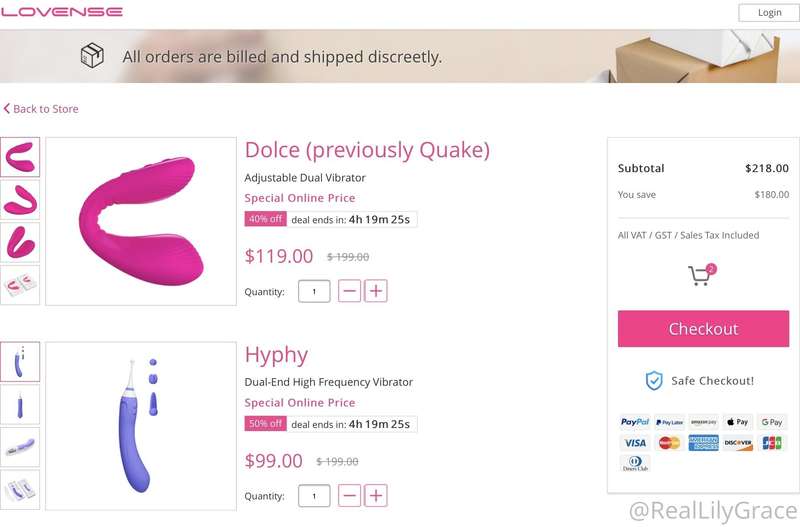Decrease Hyphy quantity with minus button
Viewport: 800px width, 527px height.
[x=349, y=495]
